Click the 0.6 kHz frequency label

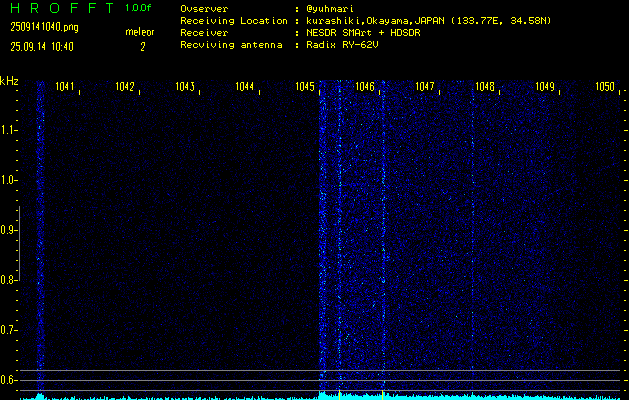coord(7,380)
